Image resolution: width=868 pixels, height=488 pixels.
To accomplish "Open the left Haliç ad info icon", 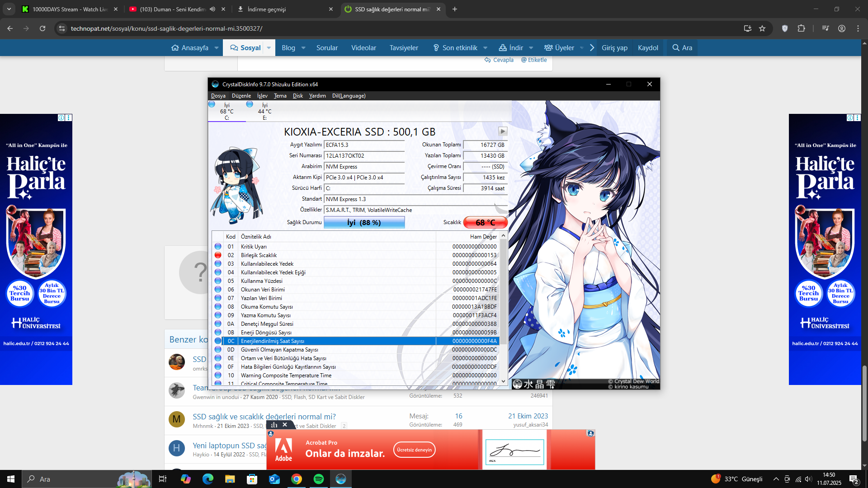I will (61, 117).
